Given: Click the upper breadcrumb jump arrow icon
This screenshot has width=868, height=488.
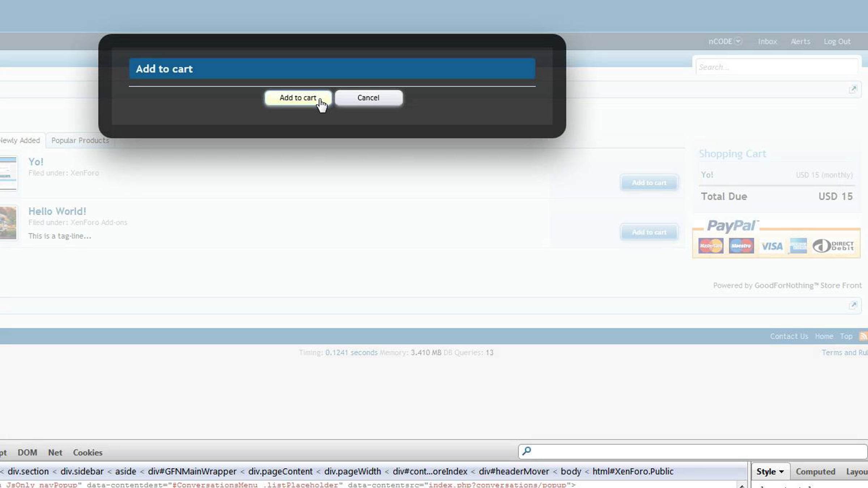Looking at the screenshot, I should pos(853,89).
